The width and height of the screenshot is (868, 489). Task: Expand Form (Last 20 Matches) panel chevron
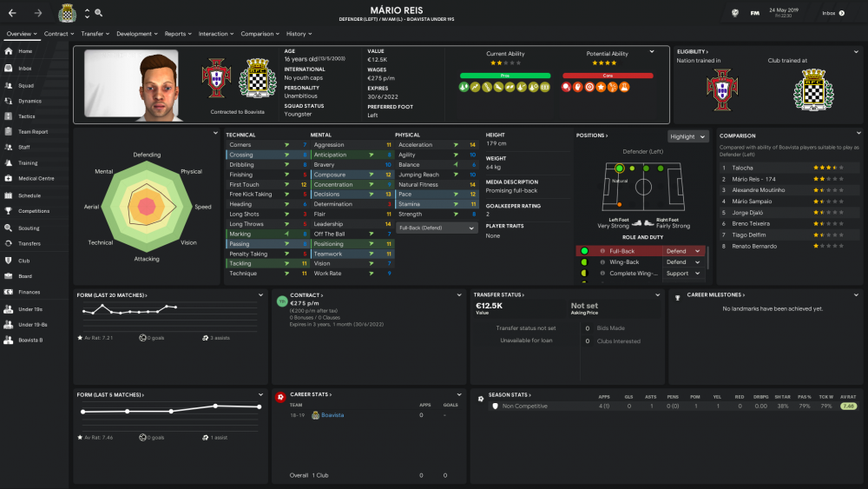tap(260, 294)
